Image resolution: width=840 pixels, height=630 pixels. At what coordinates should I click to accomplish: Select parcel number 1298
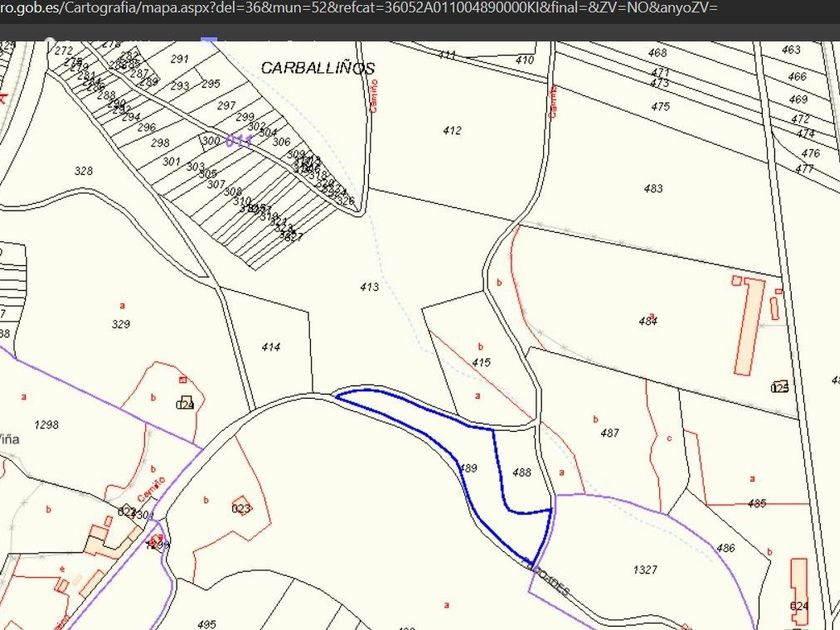coord(46,425)
